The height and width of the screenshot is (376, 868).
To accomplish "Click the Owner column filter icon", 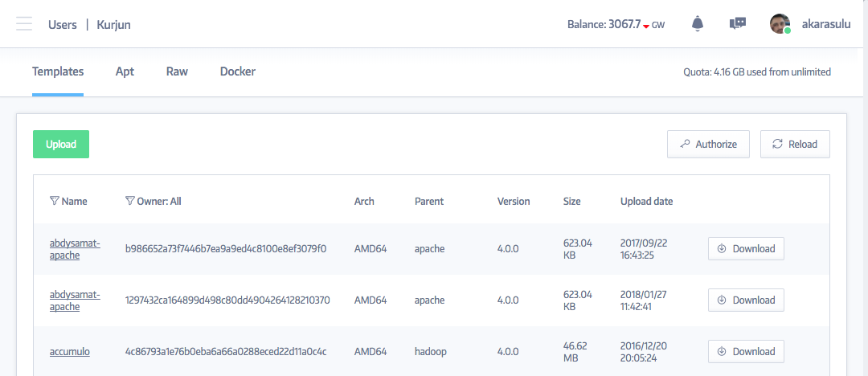I will click(x=129, y=201).
